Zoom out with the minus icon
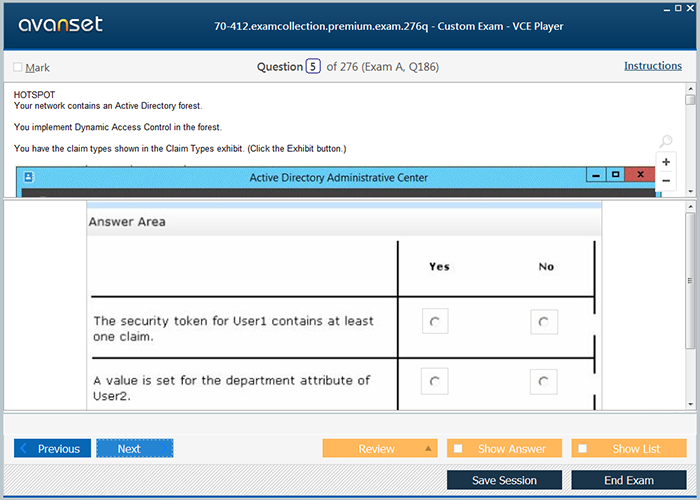 [666, 181]
